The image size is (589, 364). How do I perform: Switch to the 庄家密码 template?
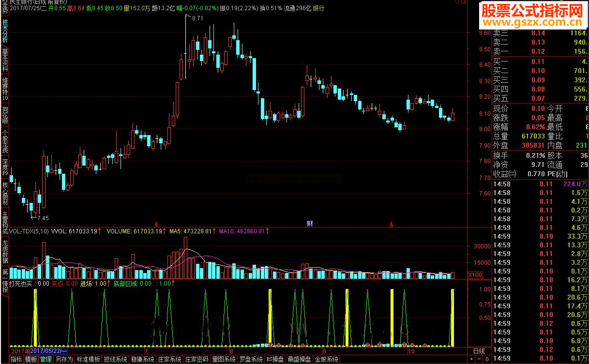[196, 360]
